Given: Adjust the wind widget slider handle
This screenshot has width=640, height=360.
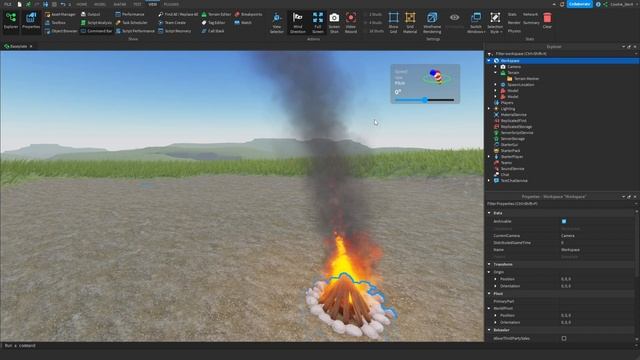Looking at the screenshot, I should pyautogui.click(x=425, y=100).
